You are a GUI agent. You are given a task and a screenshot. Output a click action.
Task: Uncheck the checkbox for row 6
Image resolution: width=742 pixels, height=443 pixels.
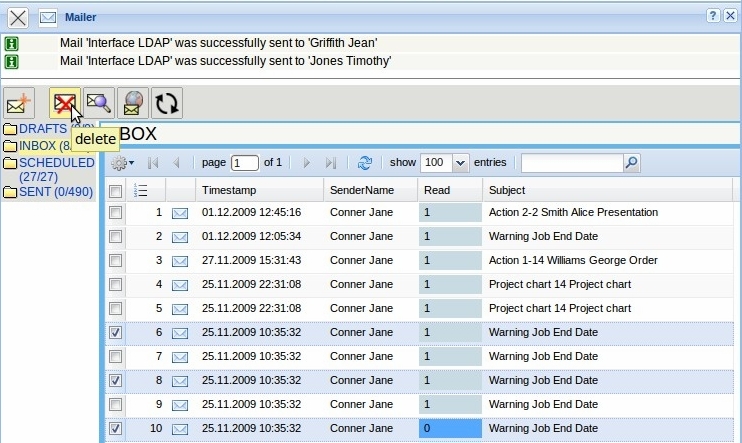[x=116, y=333]
